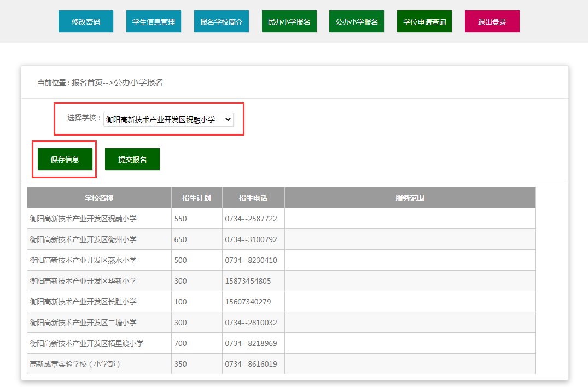Click phone number 0734--8230410
Viewport: 588px width, 387px height.
point(251,260)
